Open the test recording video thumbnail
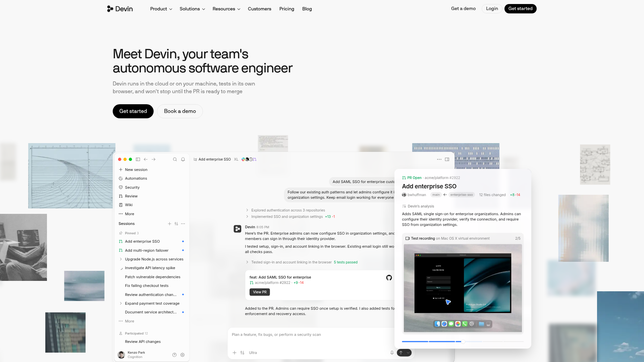The image size is (644, 362). (x=463, y=288)
